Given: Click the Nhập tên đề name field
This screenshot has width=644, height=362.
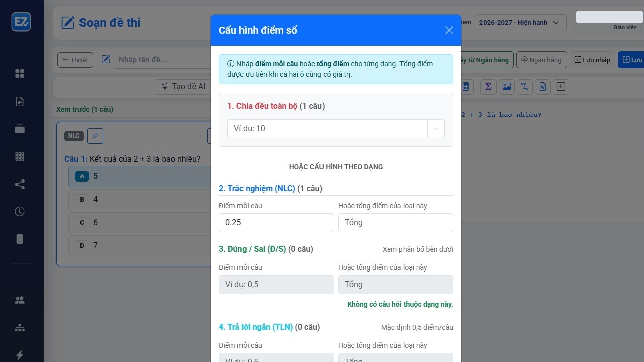Looking at the screenshot, I should (x=164, y=60).
